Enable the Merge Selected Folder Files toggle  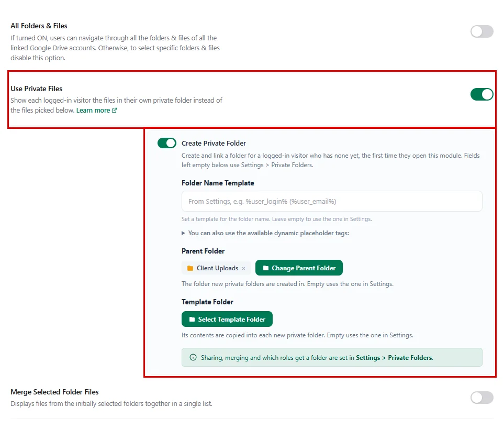[482, 398]
